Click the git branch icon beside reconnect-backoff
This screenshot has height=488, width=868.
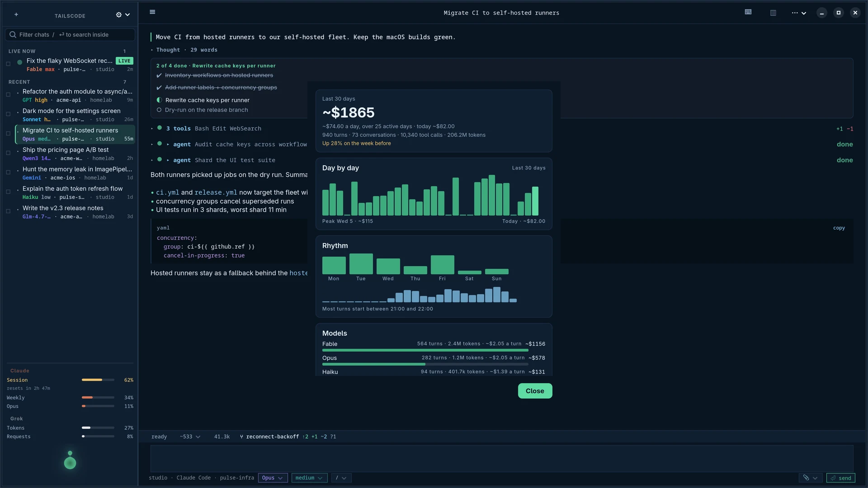click(x=241, y=436)
